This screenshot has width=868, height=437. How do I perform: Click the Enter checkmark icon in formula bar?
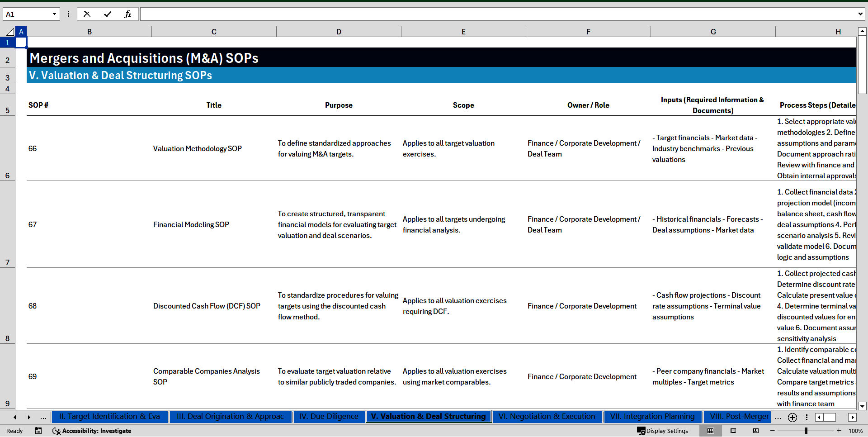[108, 14]
